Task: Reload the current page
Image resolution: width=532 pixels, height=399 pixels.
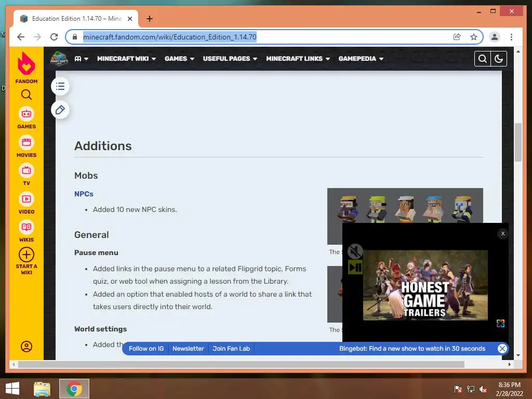Action: pos(54,37)
